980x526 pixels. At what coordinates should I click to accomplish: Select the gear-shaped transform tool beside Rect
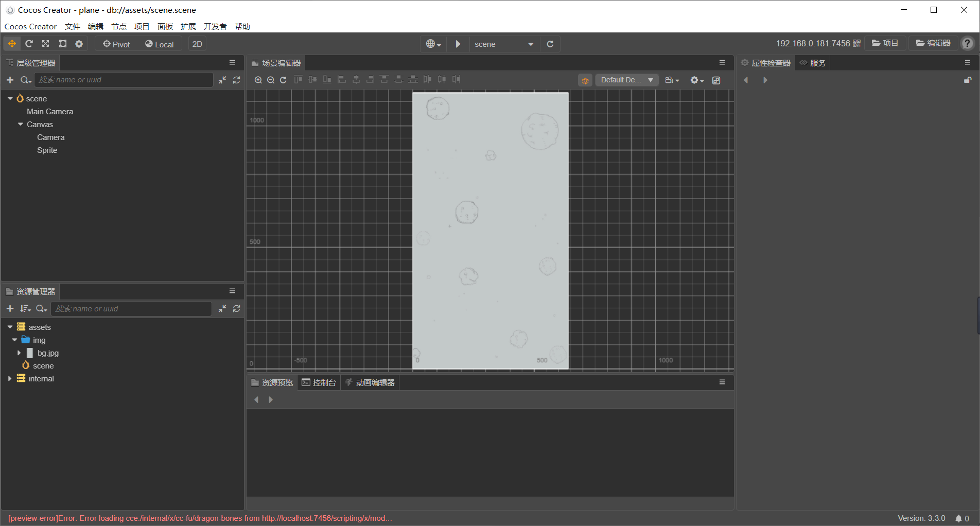(x=79, y=44)
